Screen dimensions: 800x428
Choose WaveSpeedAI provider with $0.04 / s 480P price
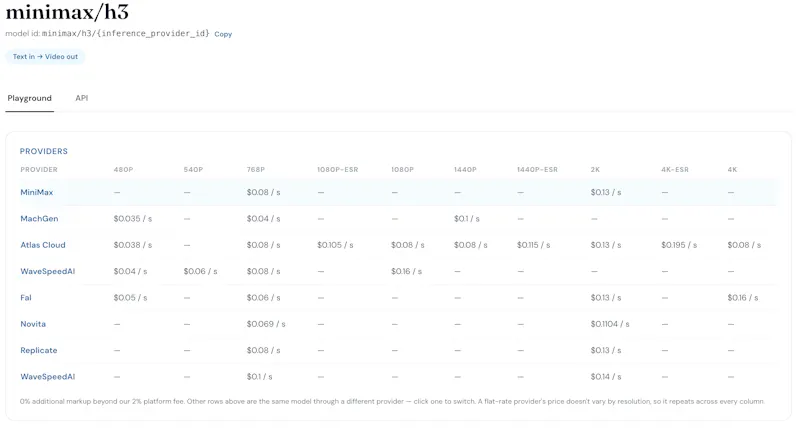coord(47,271)
